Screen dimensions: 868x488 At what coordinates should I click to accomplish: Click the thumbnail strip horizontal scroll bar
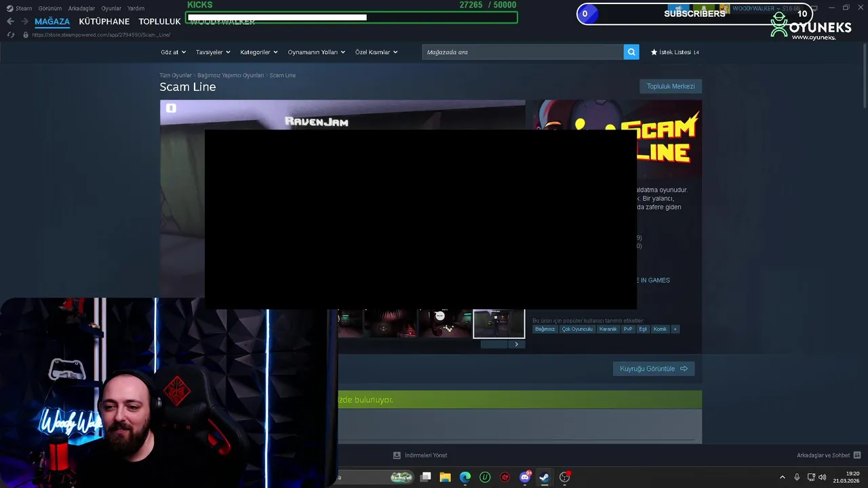click(494, 344)
